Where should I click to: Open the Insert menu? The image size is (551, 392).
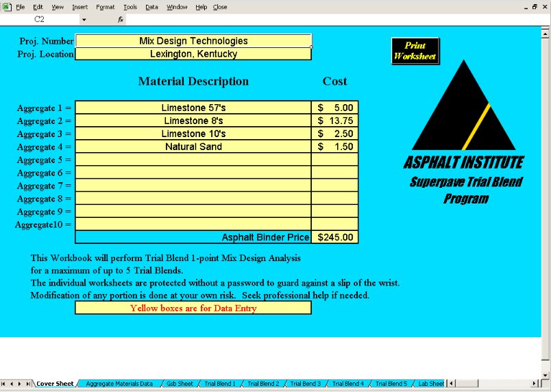click(79, 7)
